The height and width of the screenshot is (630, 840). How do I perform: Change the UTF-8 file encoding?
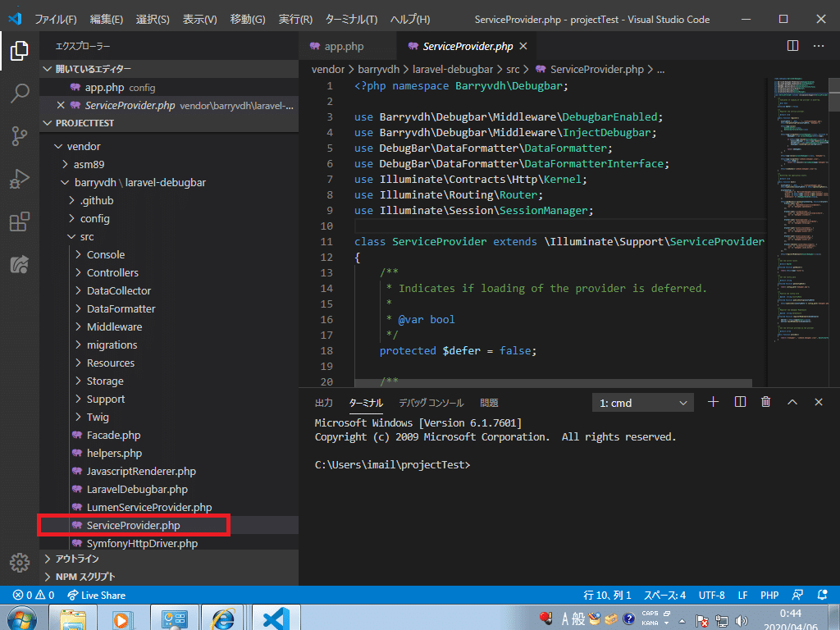pyautogui.click(x=711, y=596)
